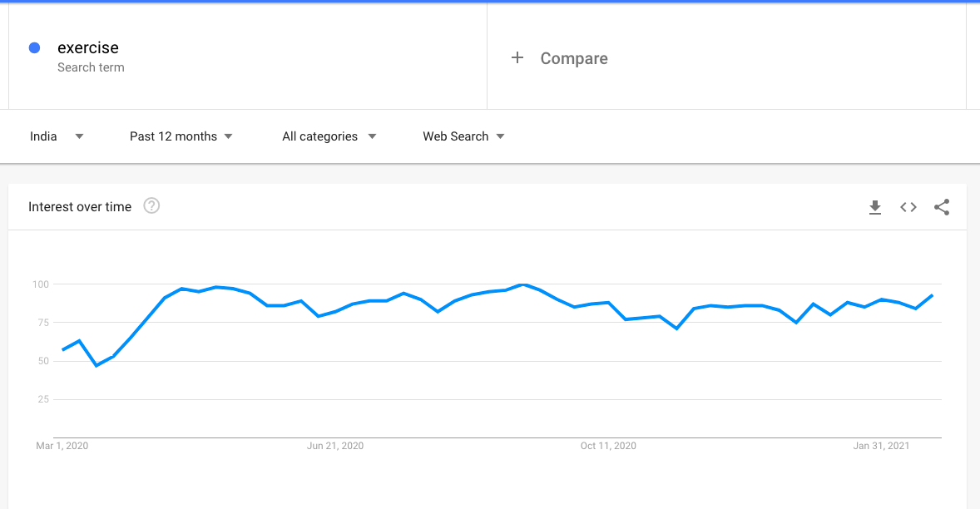Click the Mar 1, 2020 axis label
The width and height of the screenshot is (980, 509).
(x=62, y=446)
